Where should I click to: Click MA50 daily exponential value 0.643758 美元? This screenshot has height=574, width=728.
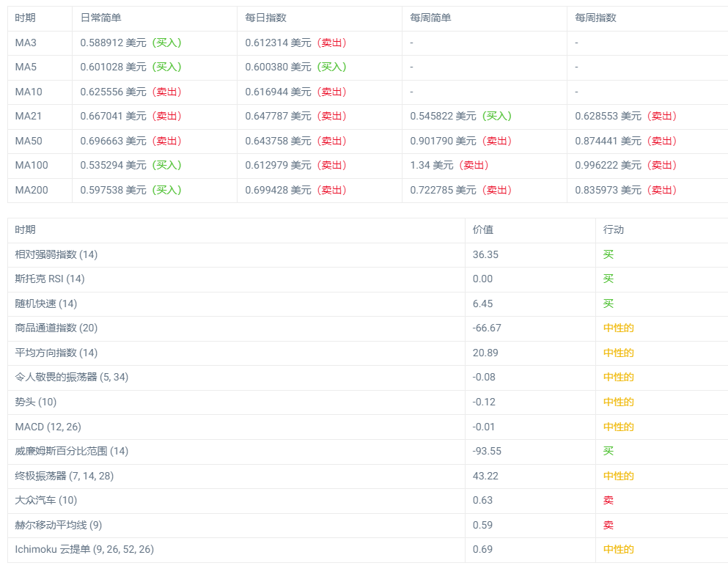[x=278, y=141]
